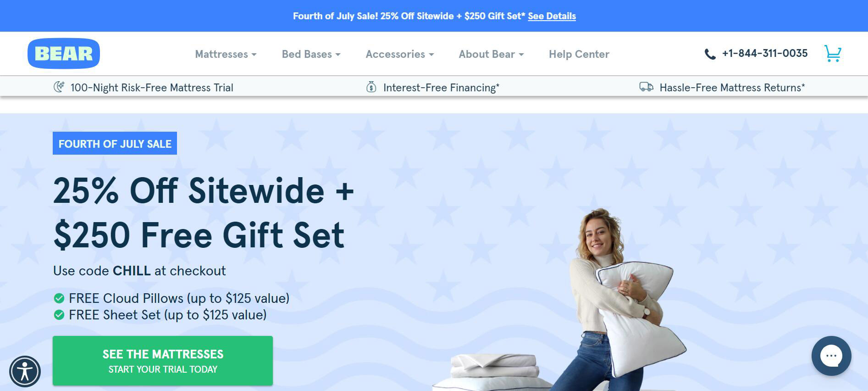Viewport: 868px width, 391px height.
Task: Click the Fourth of July Sale badge
Action: (115, 143)
